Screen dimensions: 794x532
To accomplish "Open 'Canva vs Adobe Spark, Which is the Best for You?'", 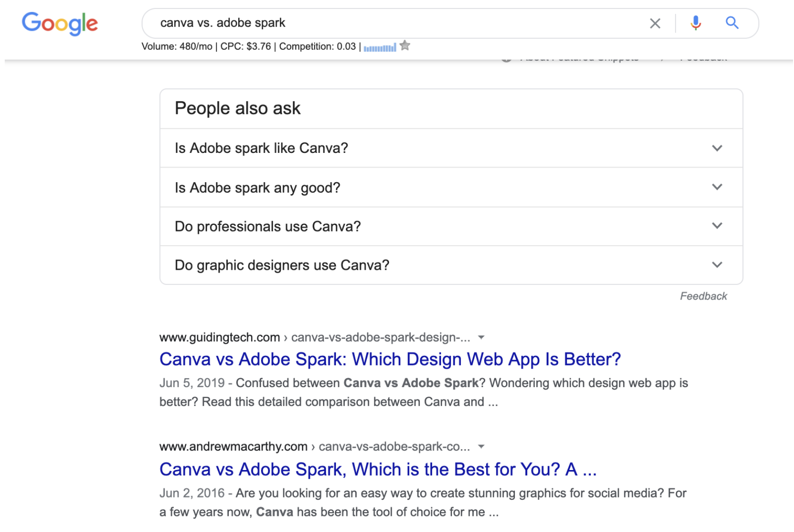I will [x=377, y=470].
